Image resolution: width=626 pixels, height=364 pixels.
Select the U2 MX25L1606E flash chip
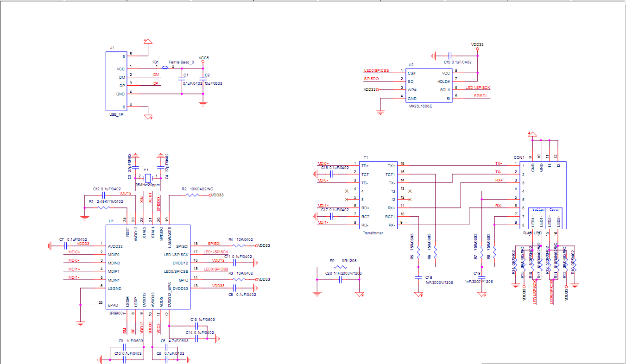[428, 86]
